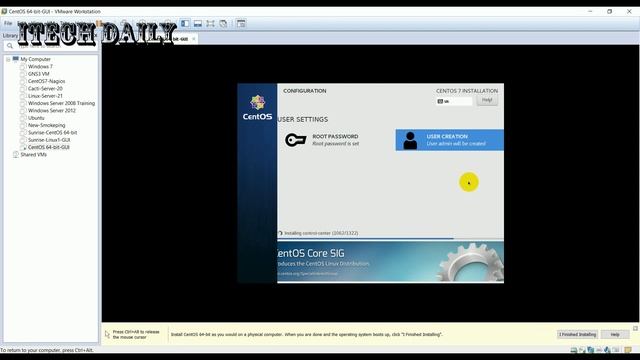This screenshot has width=640, height=360.
Task: Select Windows Server 2012 virtual machine
Action: pyautogui.click(x=52, y=111)
